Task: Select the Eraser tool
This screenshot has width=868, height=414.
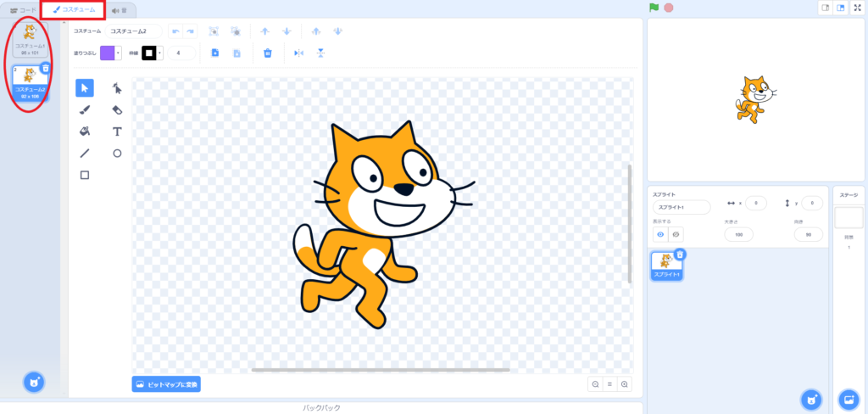Action: [x=117, y=109]
